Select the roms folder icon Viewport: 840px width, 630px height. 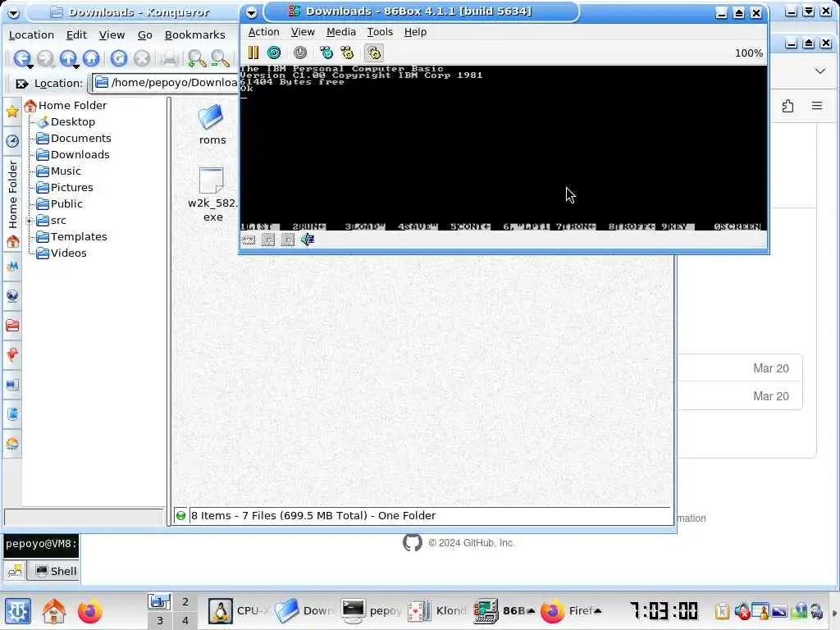coord(212,125)
